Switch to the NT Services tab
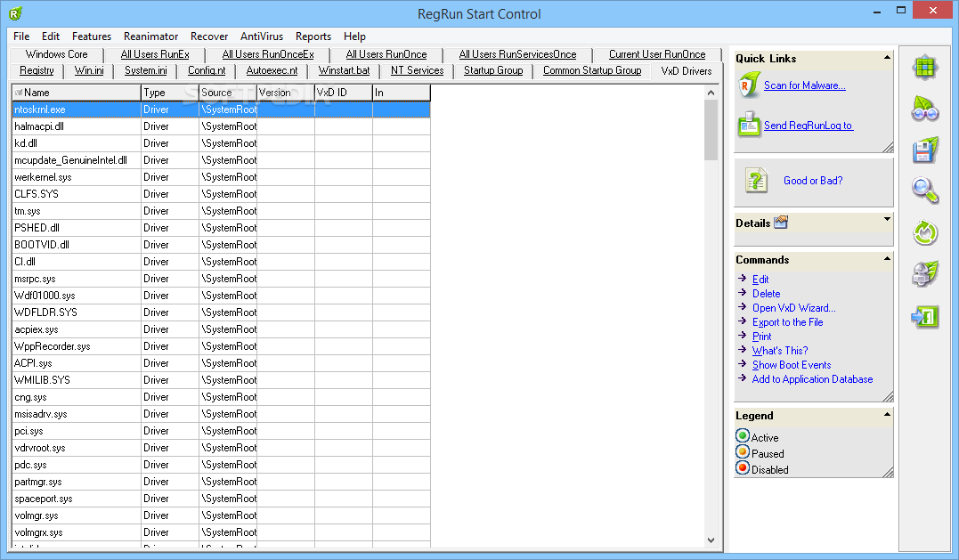 pos(417,70)
